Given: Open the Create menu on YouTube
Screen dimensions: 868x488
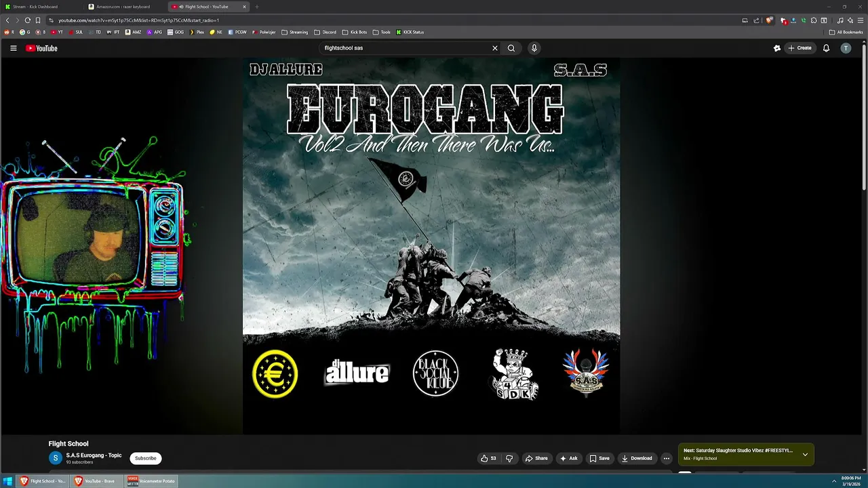Looking at the screenshot, I should pyautogui.click(x=800, y=48).
